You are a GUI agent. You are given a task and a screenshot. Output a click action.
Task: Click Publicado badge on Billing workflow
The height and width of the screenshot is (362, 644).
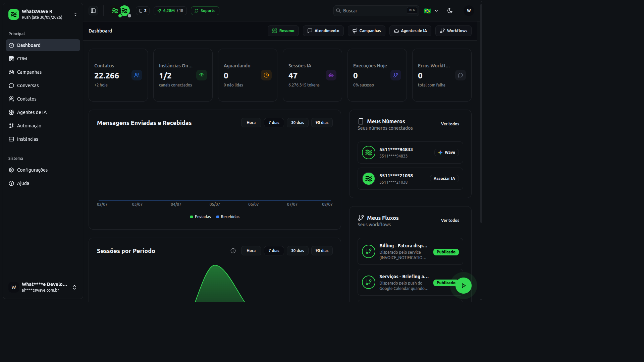446,252
